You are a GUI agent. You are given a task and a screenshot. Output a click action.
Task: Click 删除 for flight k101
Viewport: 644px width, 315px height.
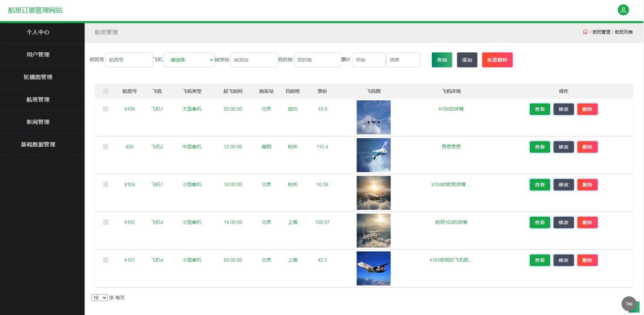[587, 260]
